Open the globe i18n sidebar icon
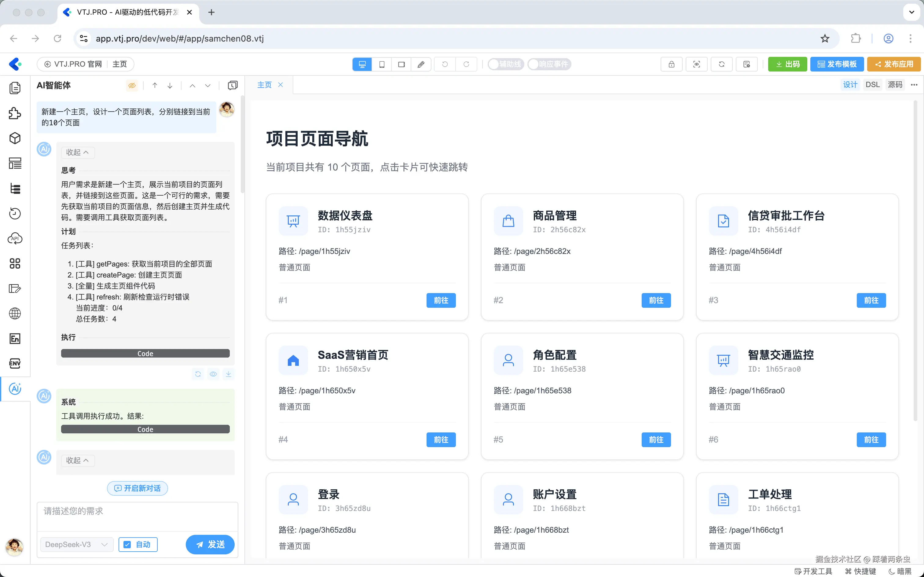Image resolution: width=924 pixels, height=577 pixels. 15,313
